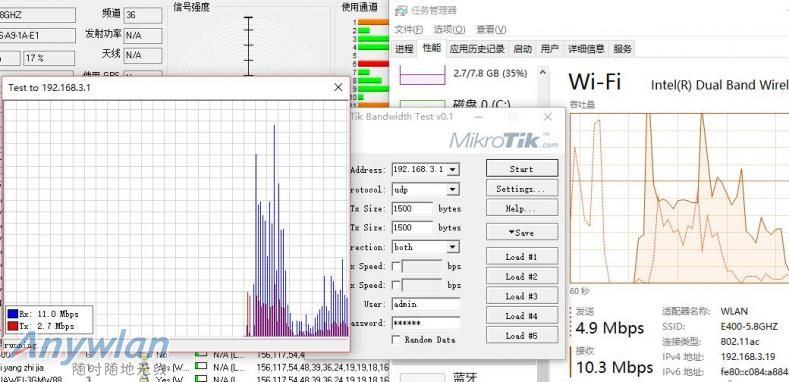
Task: Select the 蓝牙 item in Task Manager sidebar
Action: pos(464,377)
